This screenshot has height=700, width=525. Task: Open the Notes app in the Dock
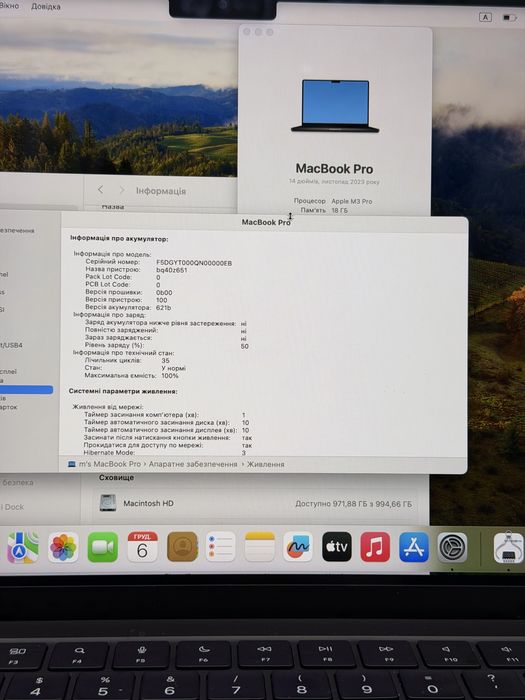pos(259,547)
